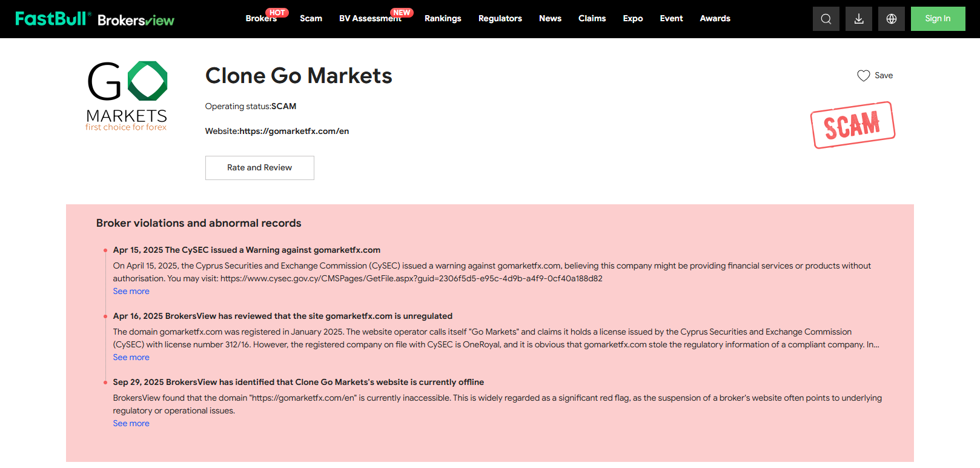Viewport: 980px width, 468px height.
Task: Open the Expo menu item
Action: (633, 19)
